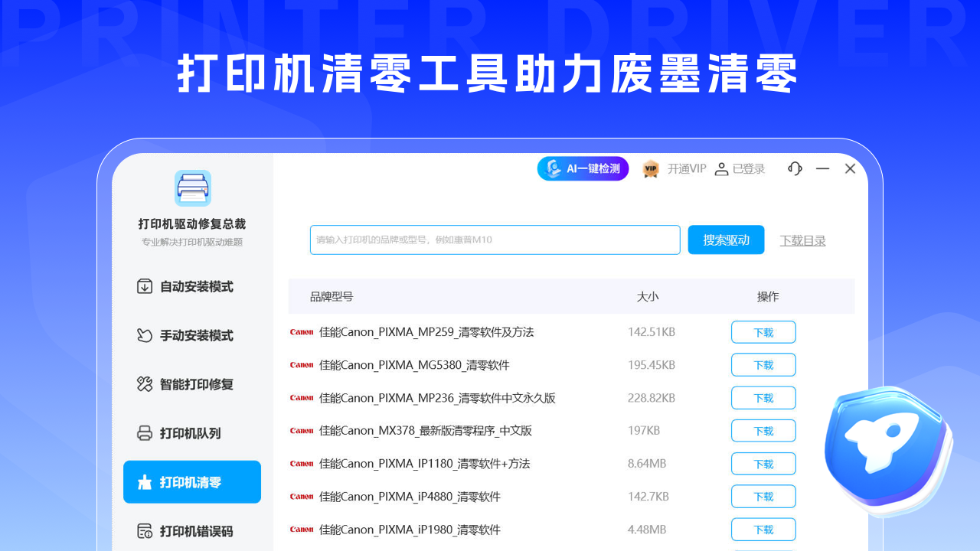Click the 已登录 account icon

pyautogui.click(x=721, y=169)
